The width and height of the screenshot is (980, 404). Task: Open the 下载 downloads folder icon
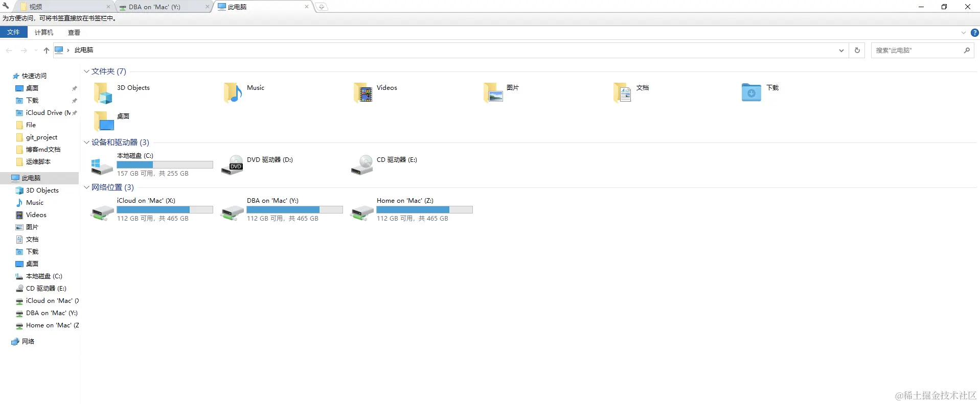coord(751,93)
